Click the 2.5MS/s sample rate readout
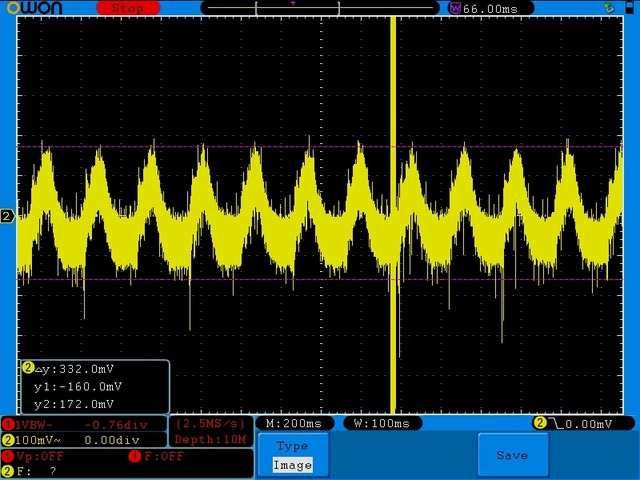 pyautogui.click(x=209, y=424)
